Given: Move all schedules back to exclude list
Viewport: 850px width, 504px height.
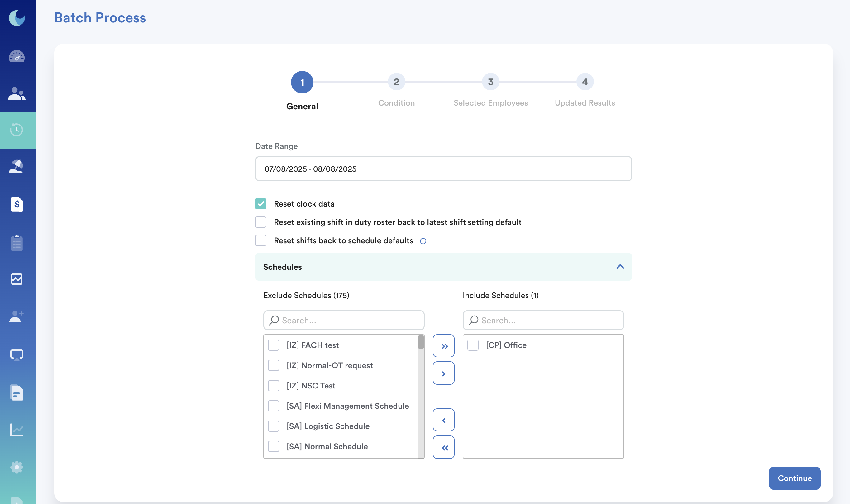Looking at the screenshot, I should click(x=444, y=447).
